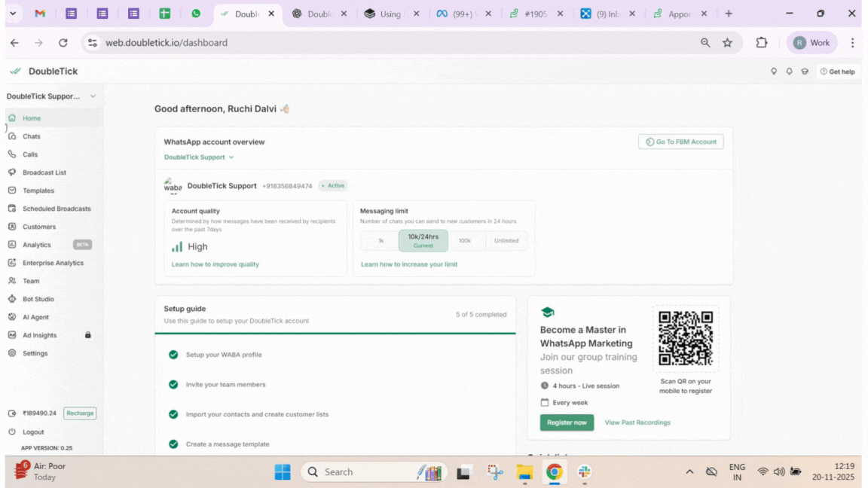Viewport: 868px width, 488px height.
Task: Click the Logout power icon
Action: point(12,432)
